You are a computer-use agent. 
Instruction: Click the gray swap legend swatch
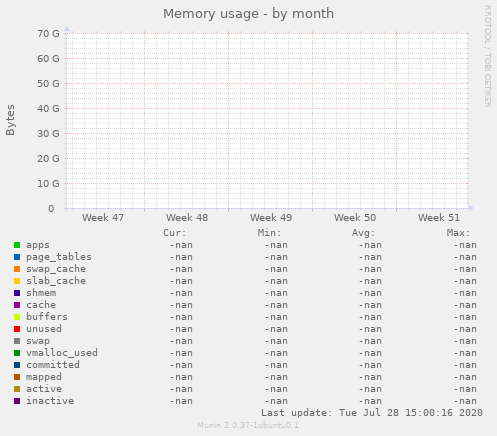point(17,341)
